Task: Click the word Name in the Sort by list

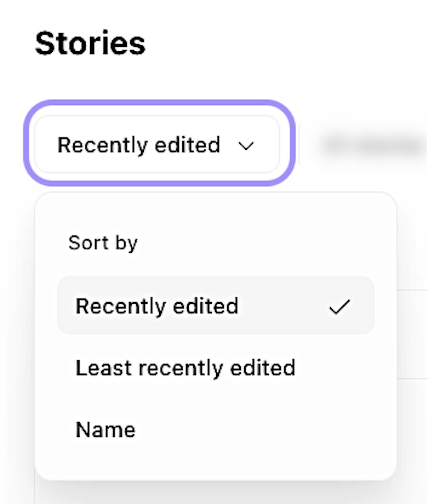Action: pyautogui.click(x=106, y=430)
